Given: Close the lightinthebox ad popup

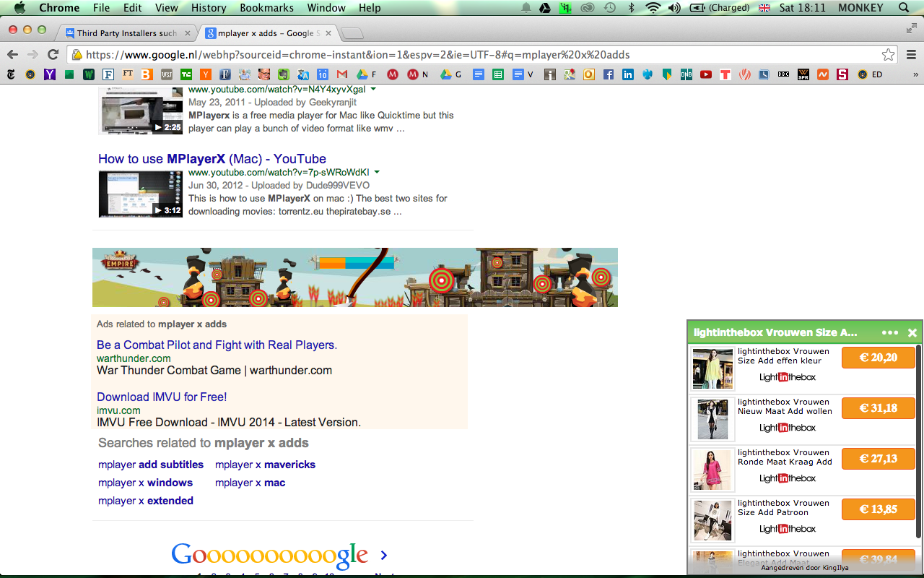Looking at the screenshot, I should [912, 332].
